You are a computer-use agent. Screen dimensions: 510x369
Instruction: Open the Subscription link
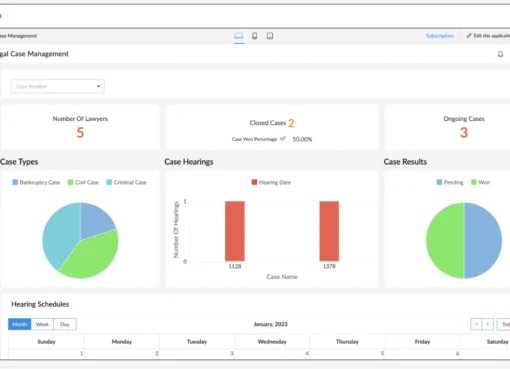pyautogui.click(x=440, y=36)
